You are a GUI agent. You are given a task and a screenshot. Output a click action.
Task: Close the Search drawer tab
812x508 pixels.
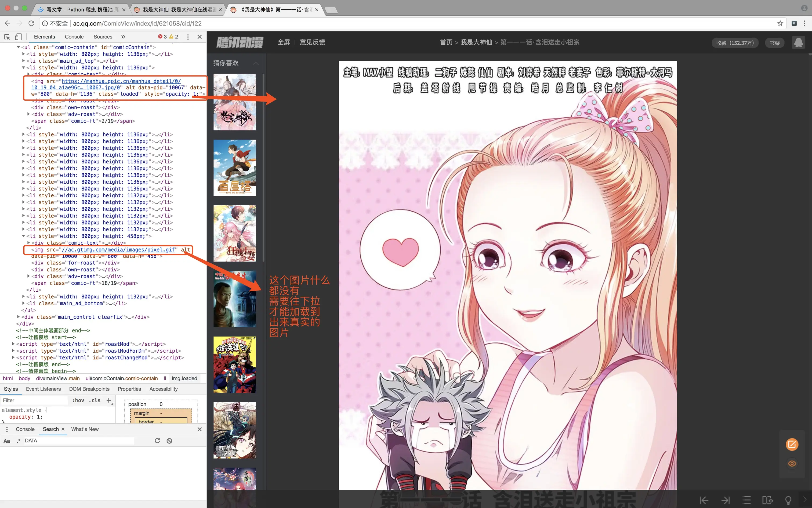63,429
